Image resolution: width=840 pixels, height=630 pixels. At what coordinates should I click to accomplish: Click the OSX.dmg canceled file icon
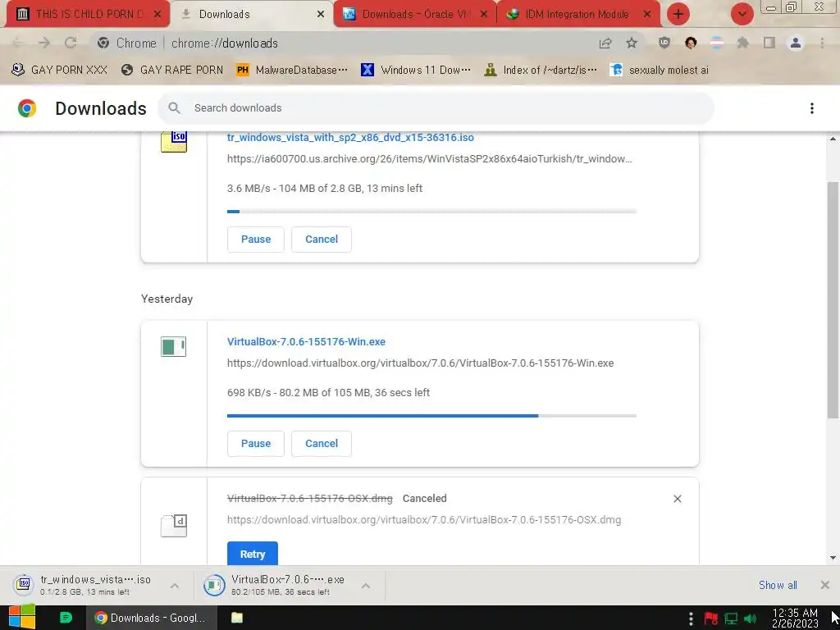point(174,526)
